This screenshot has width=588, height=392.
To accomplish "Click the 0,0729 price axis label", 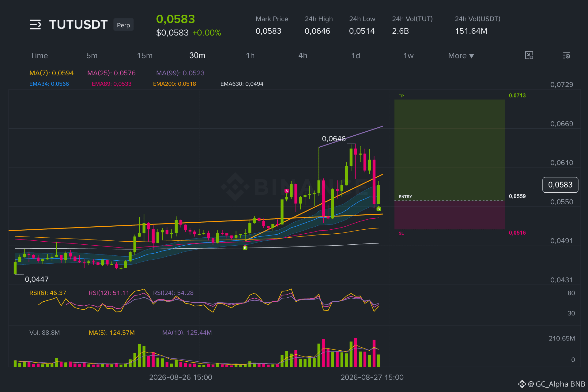I will 562,85.
